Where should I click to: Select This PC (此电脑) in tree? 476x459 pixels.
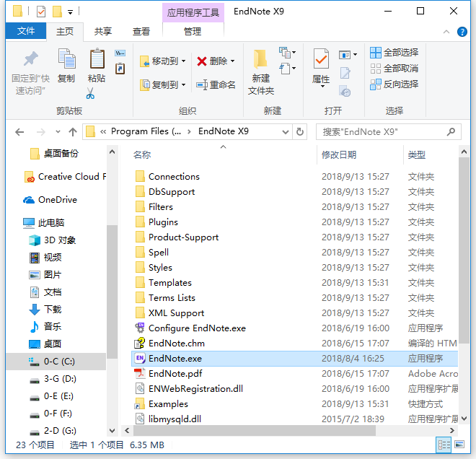tap(44, 223)
